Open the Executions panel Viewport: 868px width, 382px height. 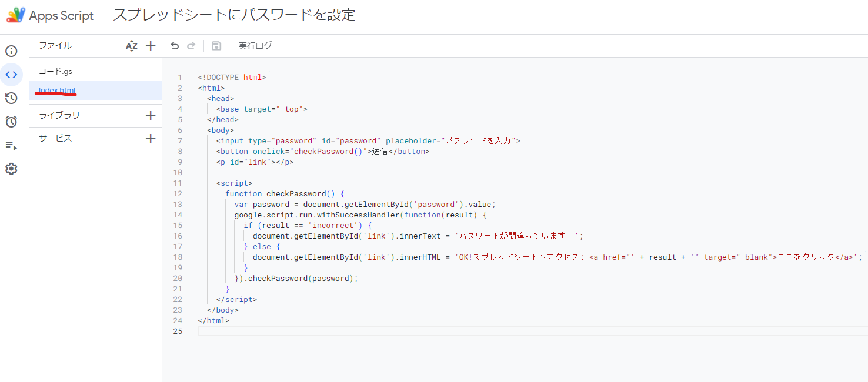tap(11, 146)
